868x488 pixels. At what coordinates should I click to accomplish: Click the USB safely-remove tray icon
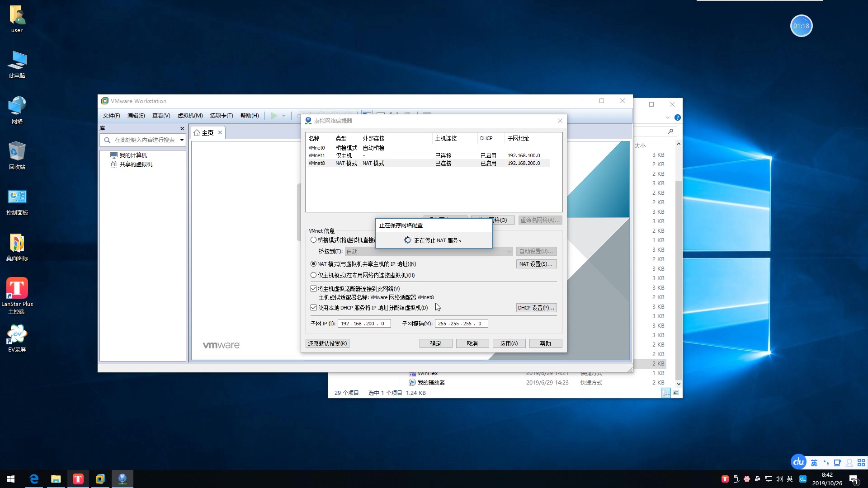click(736, 479)
